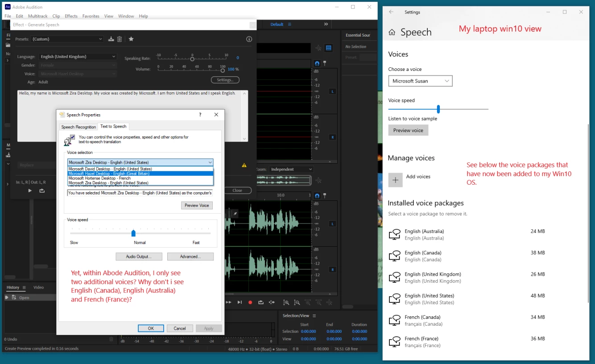The height and width of the screenshot is (364, 595).
Task: Click the spectral display toggle icon
Action: [329, 48]
